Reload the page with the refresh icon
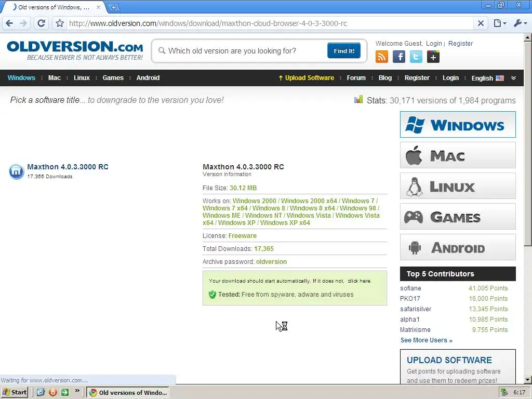This screenshot has width=532, height=399. (x=42, y=23)
